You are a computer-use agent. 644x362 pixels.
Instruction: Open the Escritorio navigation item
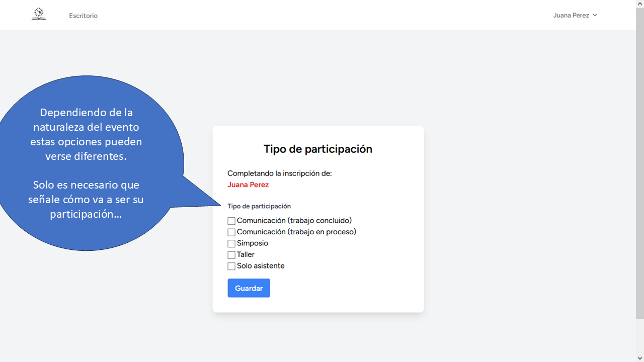[83, 16]
